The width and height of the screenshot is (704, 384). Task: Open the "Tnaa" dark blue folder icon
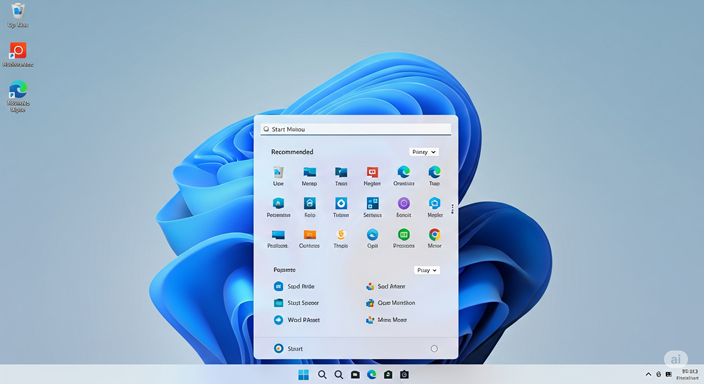pos(341,172)
